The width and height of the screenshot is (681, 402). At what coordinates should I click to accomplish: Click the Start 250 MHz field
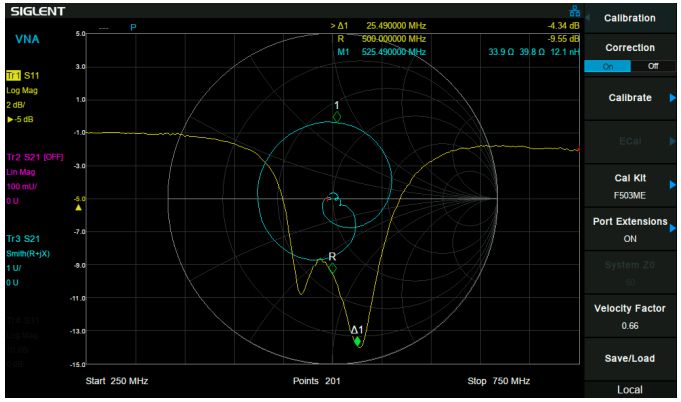tap(117, 381)
